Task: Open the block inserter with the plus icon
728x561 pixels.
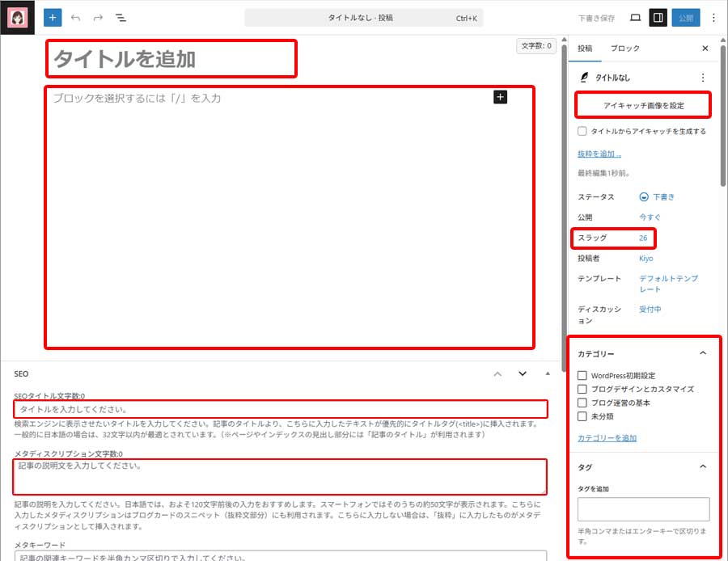Action: (x=52, y=17)
